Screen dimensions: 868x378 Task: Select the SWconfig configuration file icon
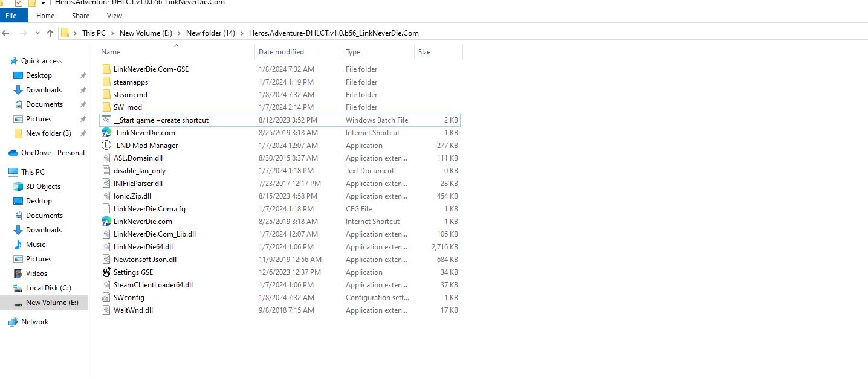click(x=106, y=298)
